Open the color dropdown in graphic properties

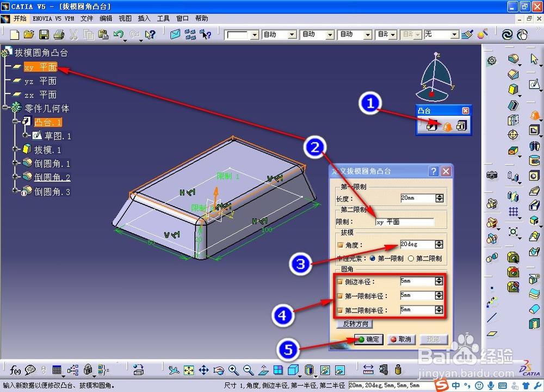pyautogui.click(x=255, y=35)
